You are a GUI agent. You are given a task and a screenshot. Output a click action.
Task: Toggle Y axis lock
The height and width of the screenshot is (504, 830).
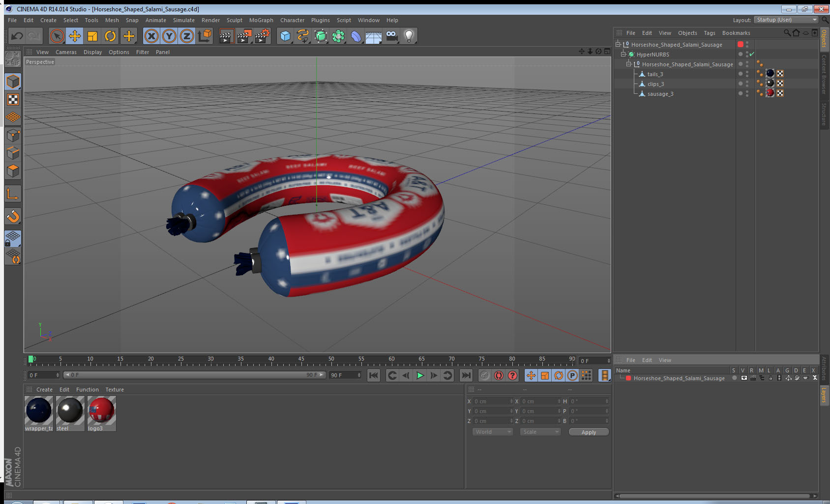[x=169, y=36]
